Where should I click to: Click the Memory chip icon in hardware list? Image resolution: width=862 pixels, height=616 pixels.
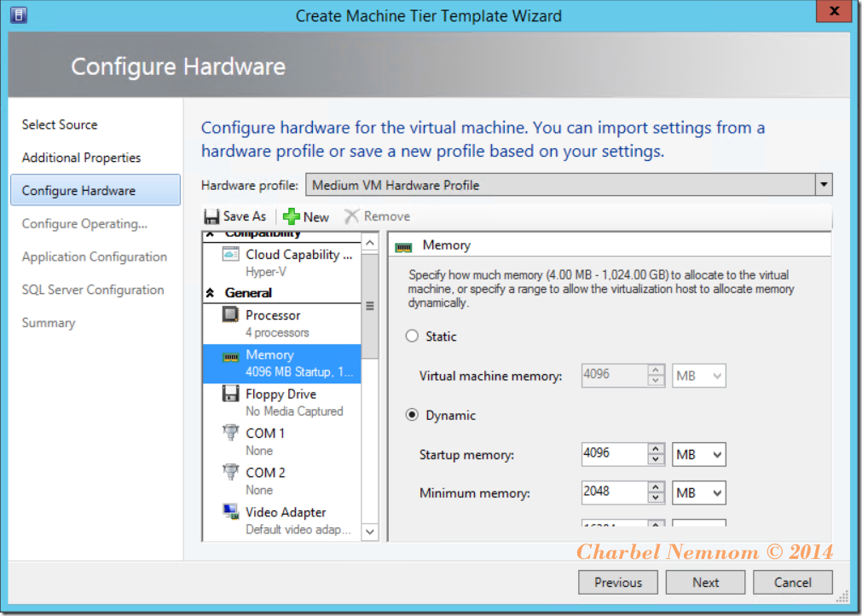tap(231, 357)
